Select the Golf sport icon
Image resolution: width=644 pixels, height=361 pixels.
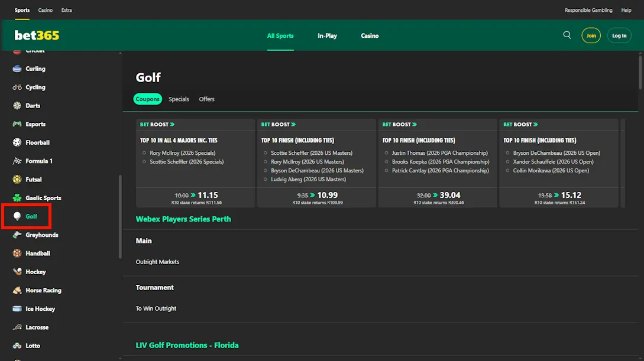tap(18, 216)
